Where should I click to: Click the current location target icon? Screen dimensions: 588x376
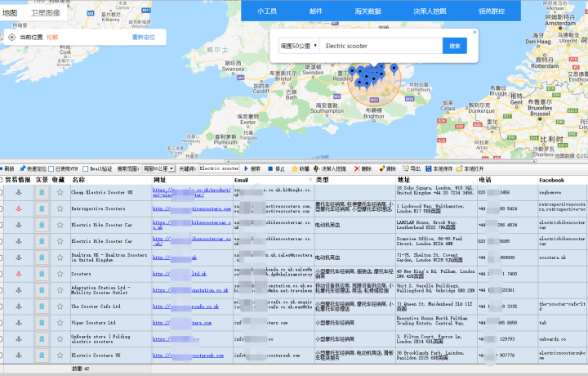click(11, 37)
